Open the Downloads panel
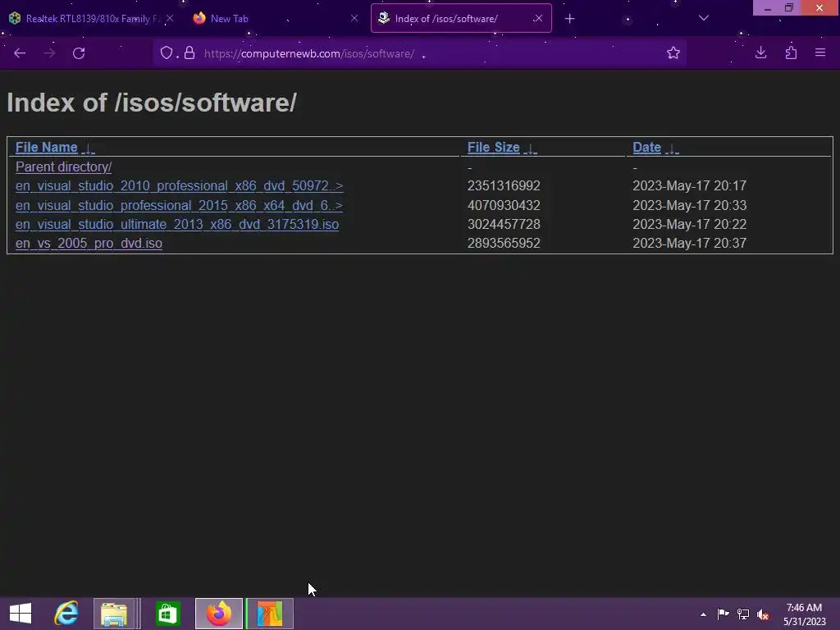This screenshot has width=840, height=630. pyautogui.click(x=760, y=52)
